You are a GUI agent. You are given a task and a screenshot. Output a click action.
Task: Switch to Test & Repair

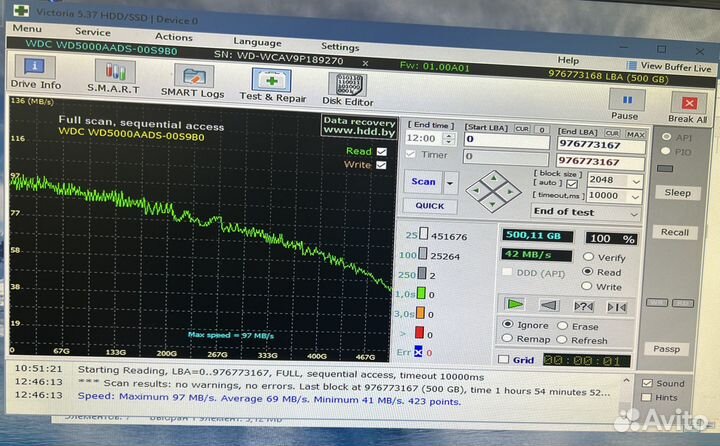pos(272,86)
